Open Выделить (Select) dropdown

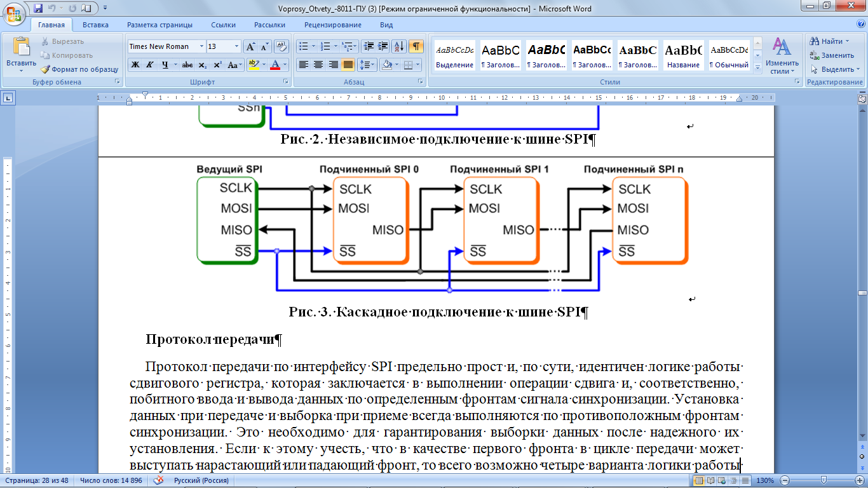(834, 69)
